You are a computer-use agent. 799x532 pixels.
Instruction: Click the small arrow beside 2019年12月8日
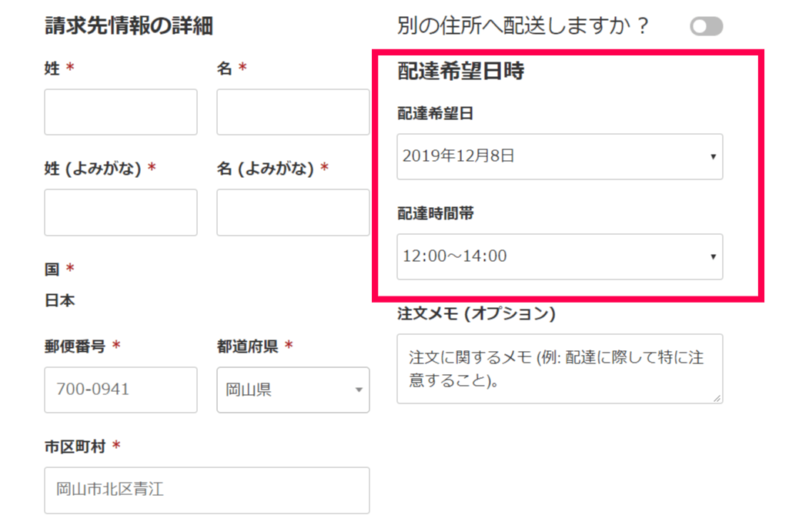[x=713, y=157]
